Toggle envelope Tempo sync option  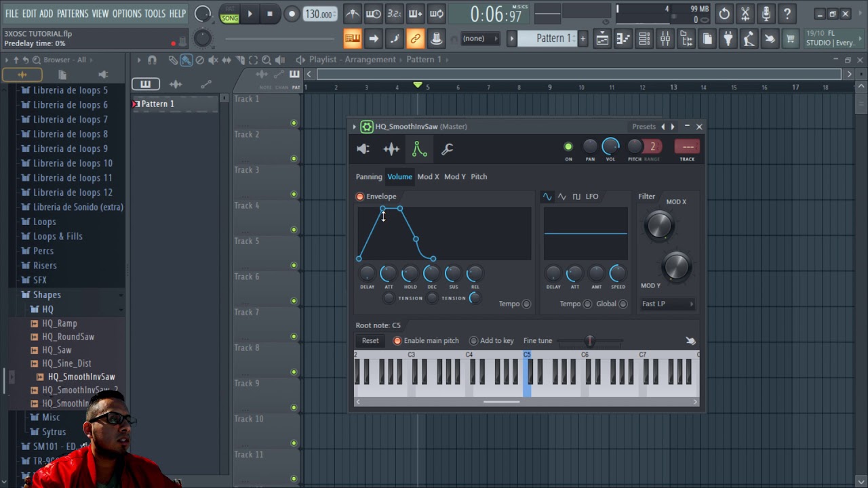[526, 304]
